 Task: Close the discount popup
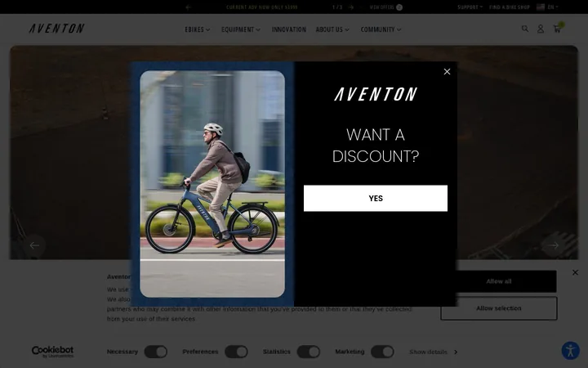click(447, 71)
